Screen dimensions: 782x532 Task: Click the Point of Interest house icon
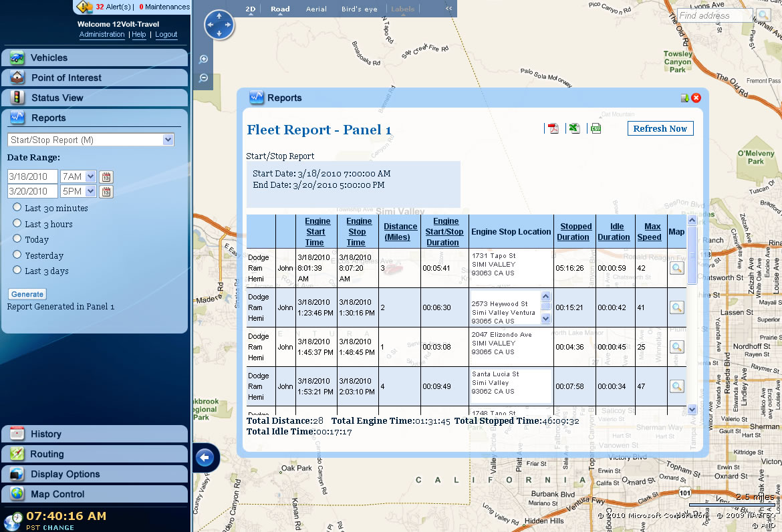[x=17, y=78]
